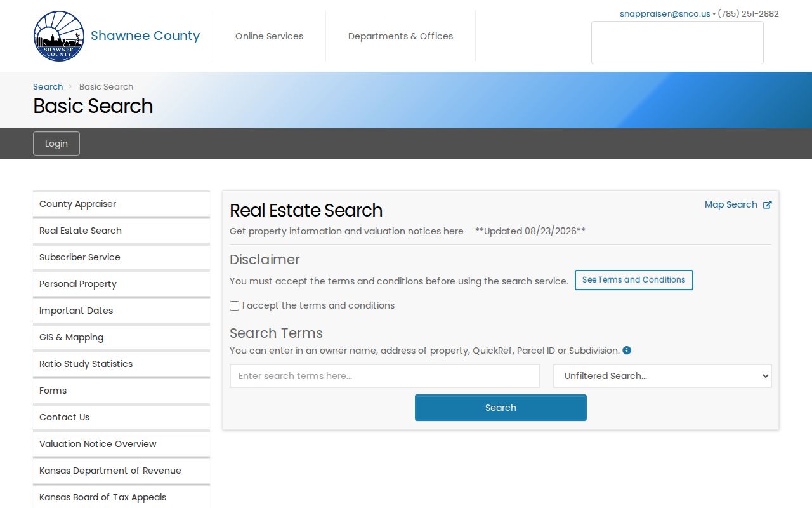Open Kansas Department of Revenue link
Screen dimensions: 812x508
pos(121,471)
